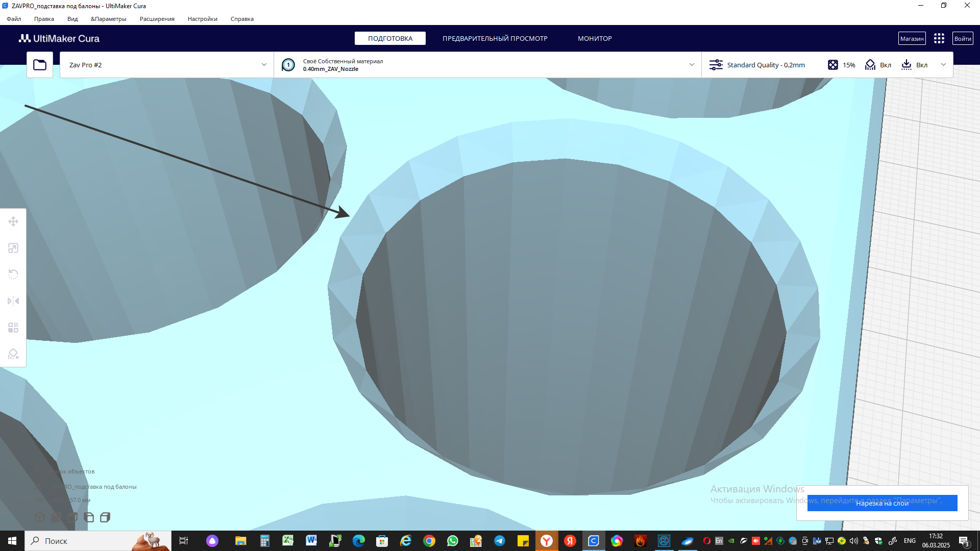980x551 pixels.
Task: Expand the Zav Pro #2 printer dropdown
Action: click(264, 65)
